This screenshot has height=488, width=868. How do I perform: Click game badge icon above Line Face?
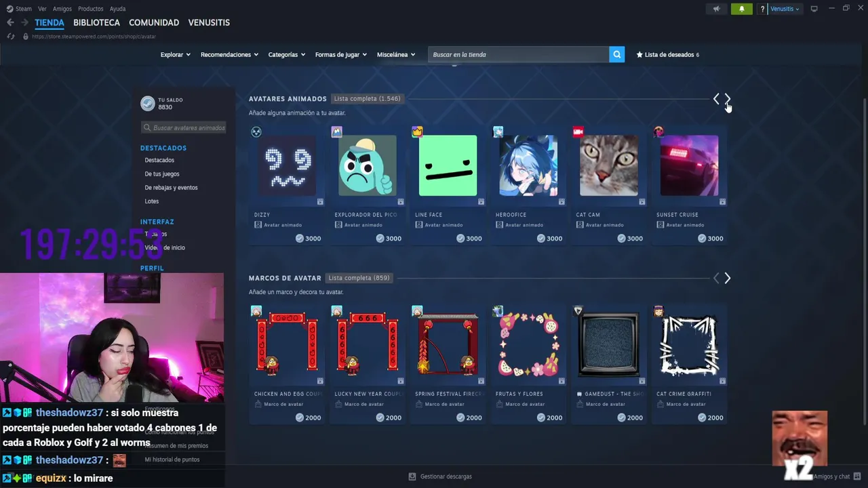click(417, 131)
